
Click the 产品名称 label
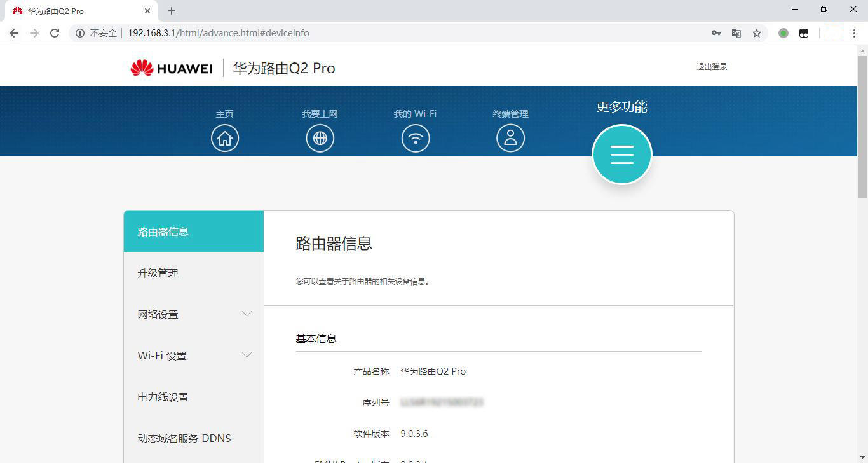371,371
